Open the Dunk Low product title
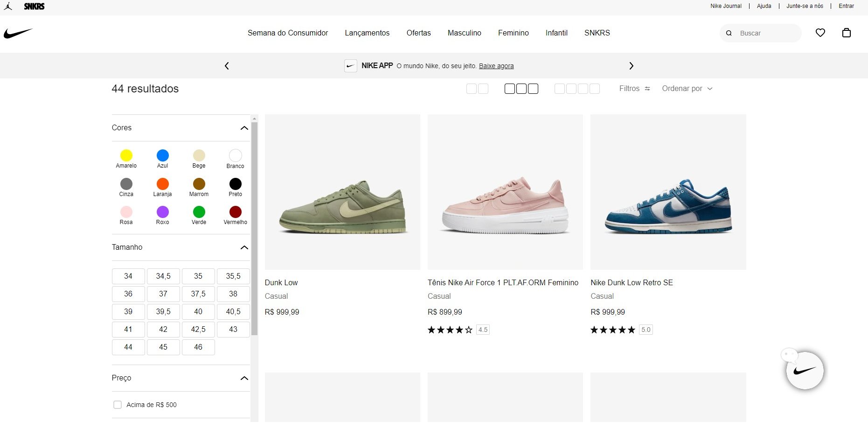Screen dimensions: 868x443 (x=281, y=283)
